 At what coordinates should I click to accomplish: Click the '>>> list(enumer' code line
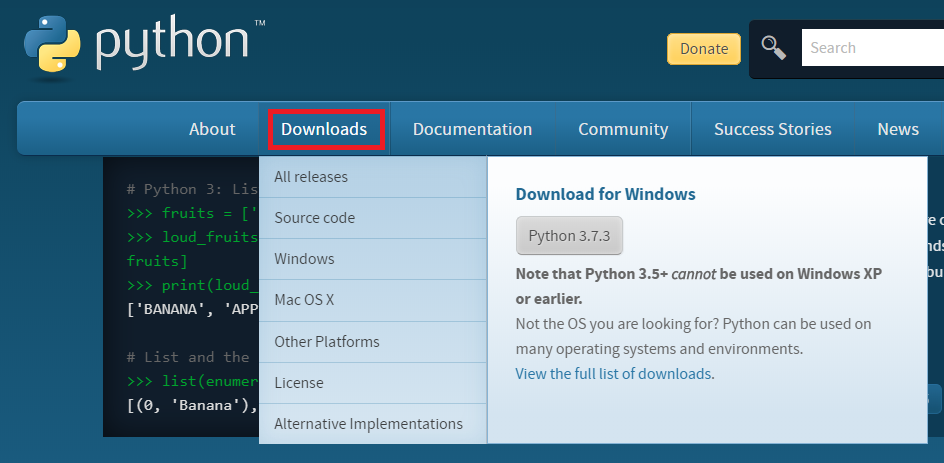(x=193, y=381)
